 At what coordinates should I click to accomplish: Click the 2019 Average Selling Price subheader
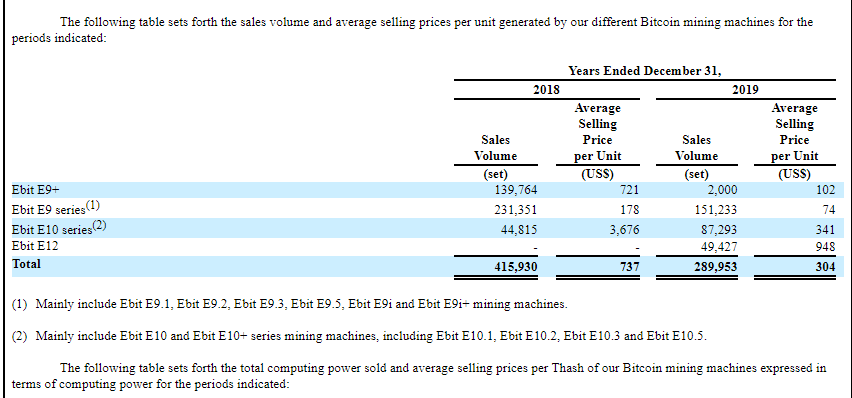[x=794, y=132]
